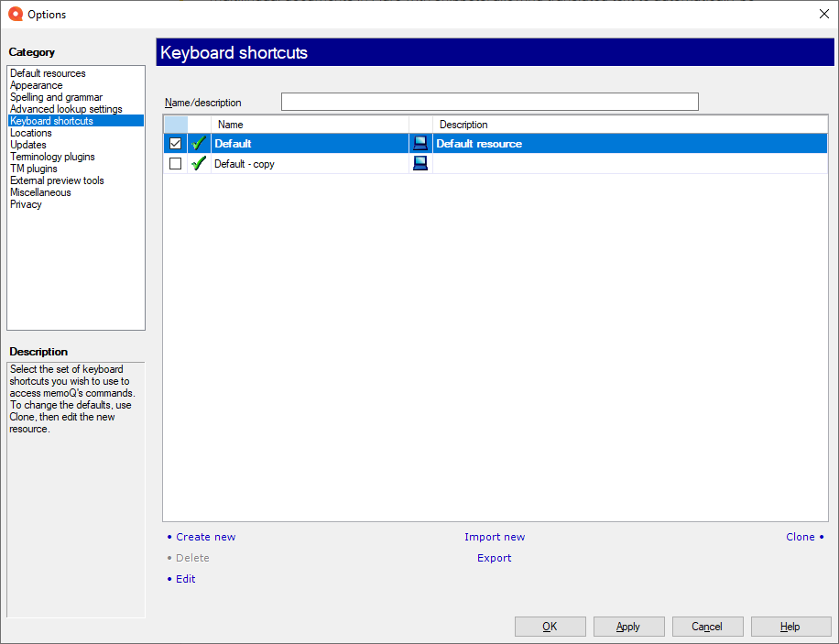Edit the selected shortcut resource
The height and width of the screenshot is (644, 839).
click(185, 579)
